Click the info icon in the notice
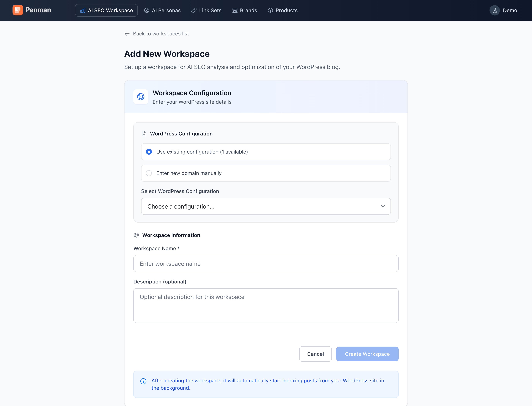The width and height of the screenshot is (532, 406). 144,381
